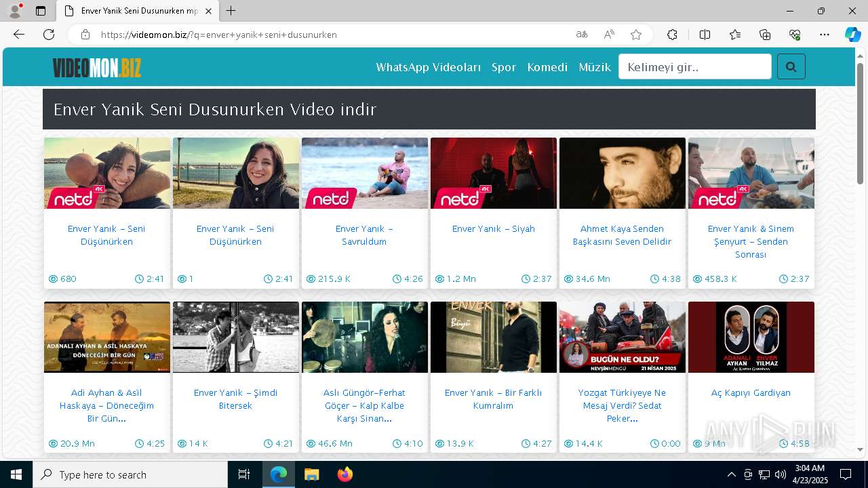Open Seni Düşünürken link with 1 view
Screen dimensions: 868x488
[235, 235]
